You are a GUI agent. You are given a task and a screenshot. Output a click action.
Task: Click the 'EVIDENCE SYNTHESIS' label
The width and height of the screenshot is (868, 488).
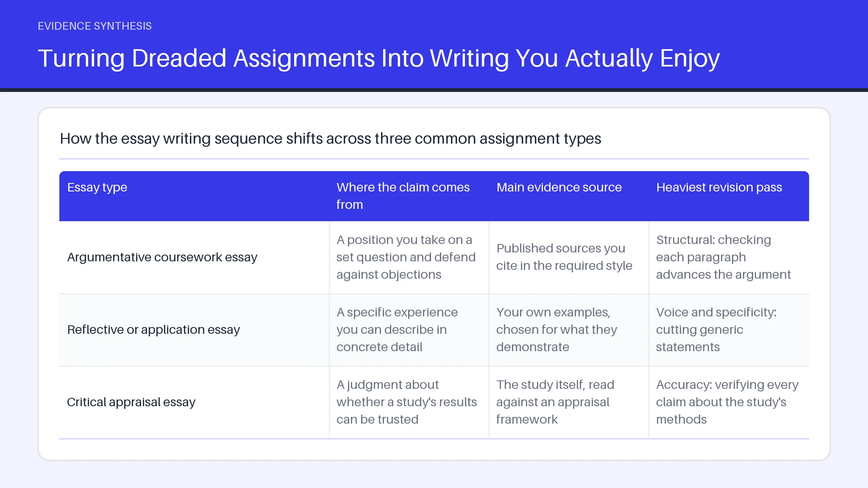[95, 26]
